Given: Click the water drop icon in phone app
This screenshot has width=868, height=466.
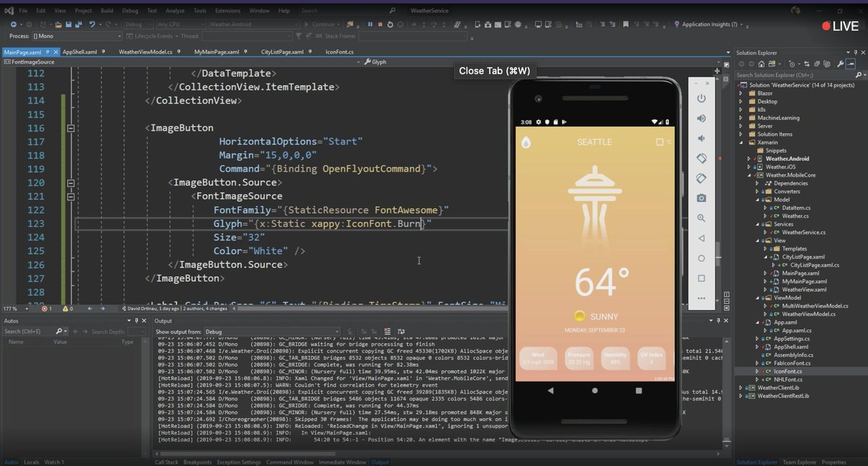Looking at the screenshot, I should pyautogui.click(x=526, y=143).
